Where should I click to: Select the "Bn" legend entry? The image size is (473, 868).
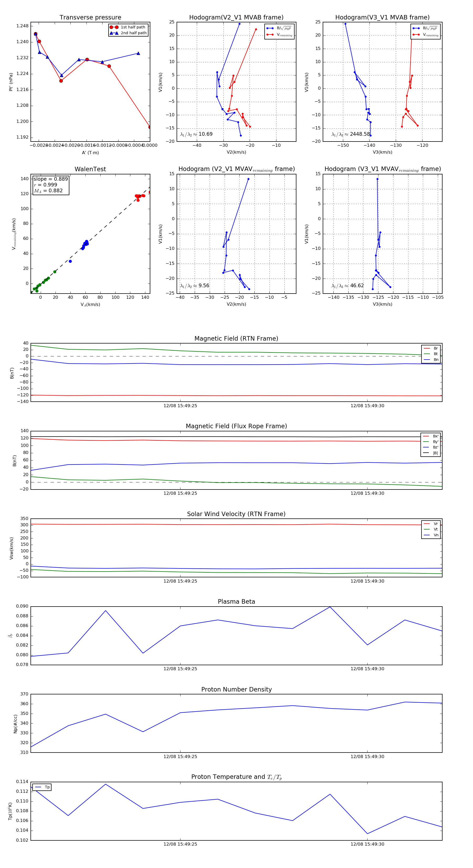431,360
